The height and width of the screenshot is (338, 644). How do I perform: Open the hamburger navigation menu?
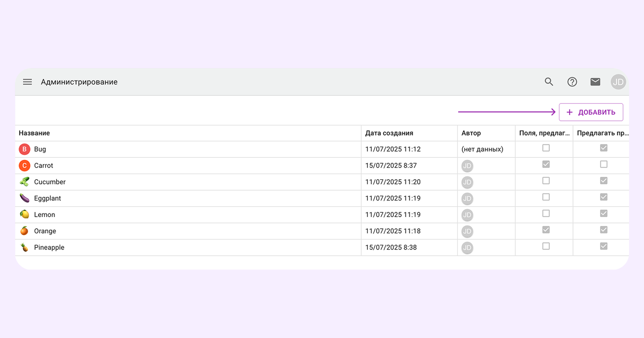(27, 82)
